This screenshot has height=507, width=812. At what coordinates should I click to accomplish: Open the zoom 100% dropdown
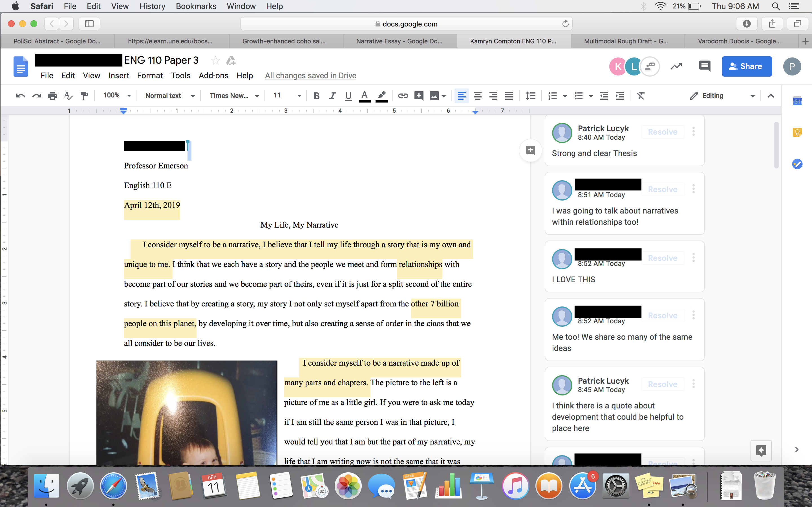(116, 95)
